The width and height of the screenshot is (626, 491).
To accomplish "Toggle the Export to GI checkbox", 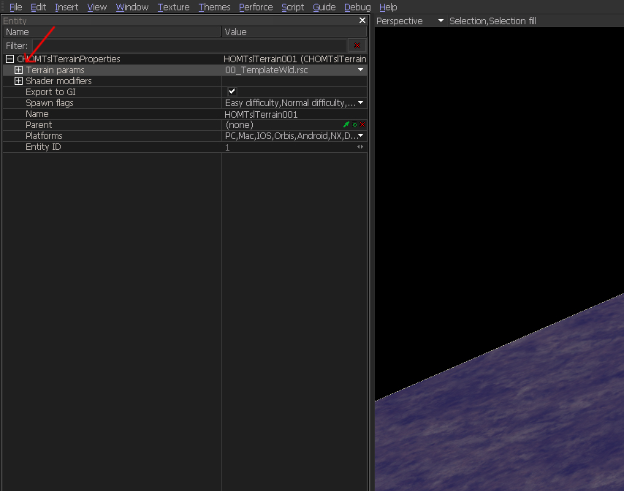I will click(232, 92).
